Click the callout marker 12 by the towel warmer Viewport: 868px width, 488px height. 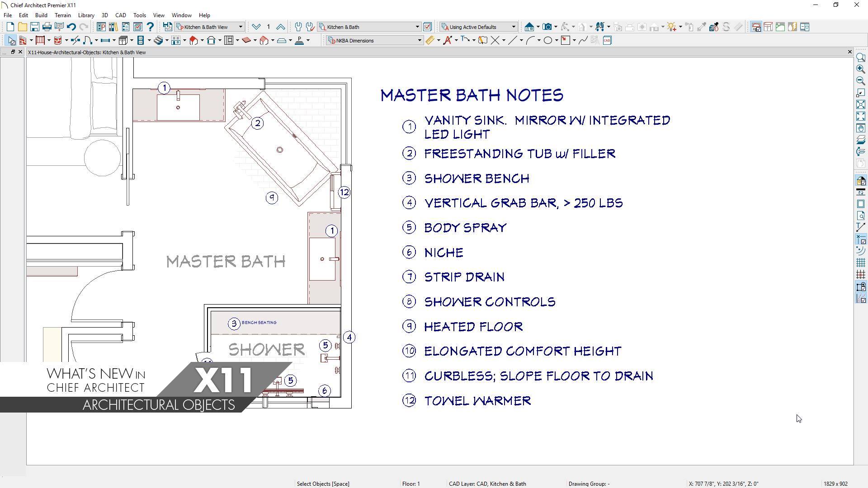coord(344,192)
